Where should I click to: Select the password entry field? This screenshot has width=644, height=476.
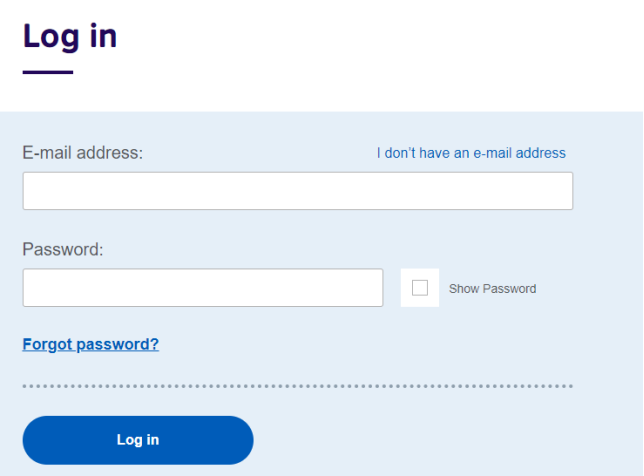(202, 288)
